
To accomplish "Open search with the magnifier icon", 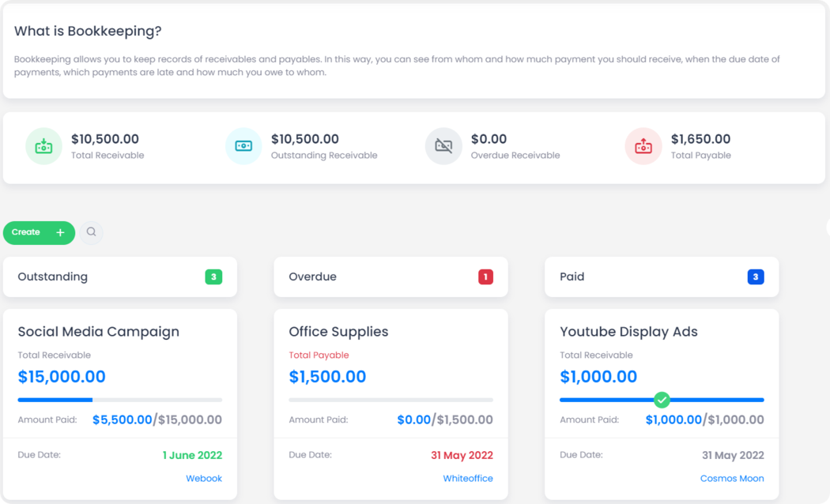I will click(92, 232).
